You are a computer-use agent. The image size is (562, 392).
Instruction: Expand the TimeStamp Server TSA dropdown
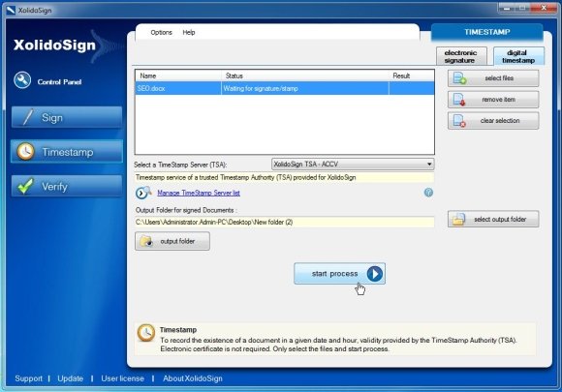353,165
